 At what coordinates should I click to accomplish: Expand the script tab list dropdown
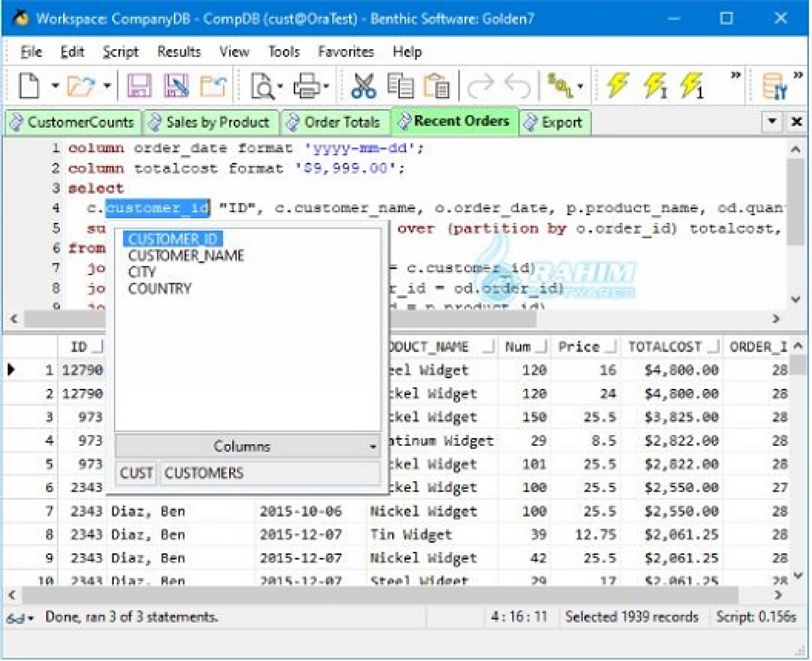click(x=772, y=121)
